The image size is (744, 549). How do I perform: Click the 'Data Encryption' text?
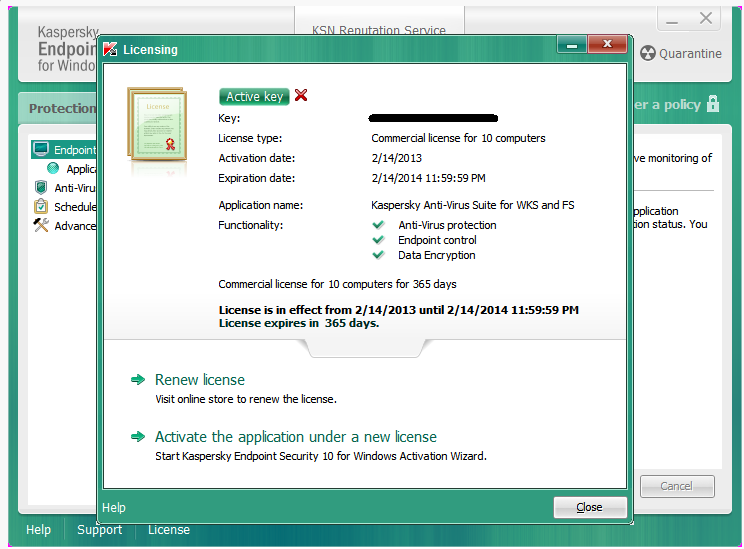click(437, 255)
